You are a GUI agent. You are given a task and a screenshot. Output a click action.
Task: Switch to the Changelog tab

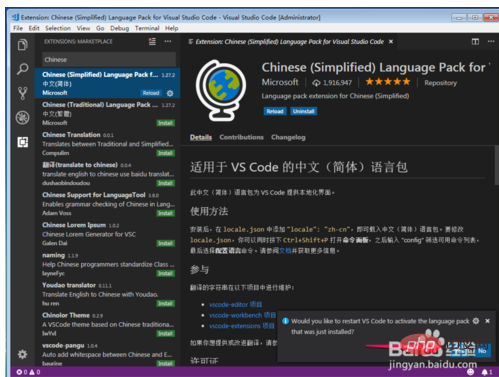288,137
